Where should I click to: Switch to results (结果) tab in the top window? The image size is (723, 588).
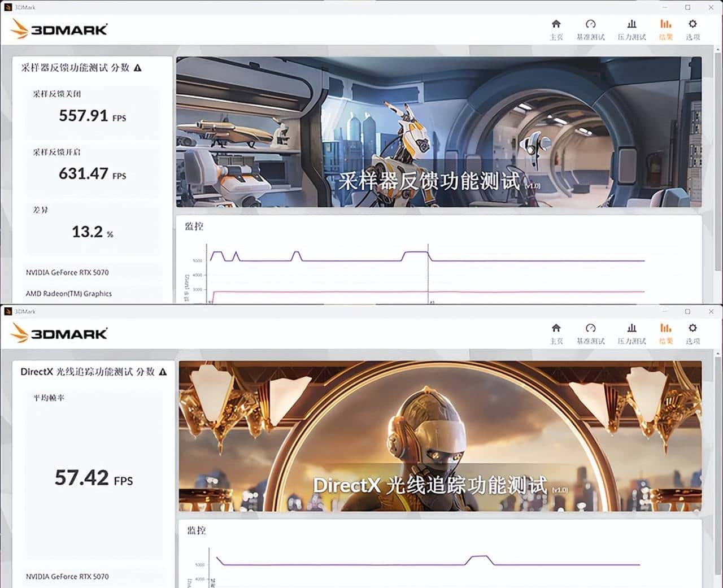(666, 29)
